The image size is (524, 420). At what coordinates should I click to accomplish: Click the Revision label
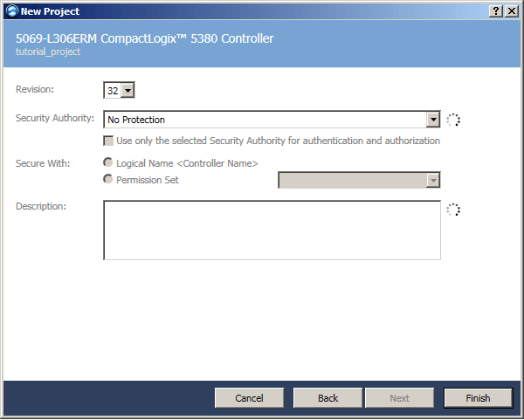click(x=35, y=89)
